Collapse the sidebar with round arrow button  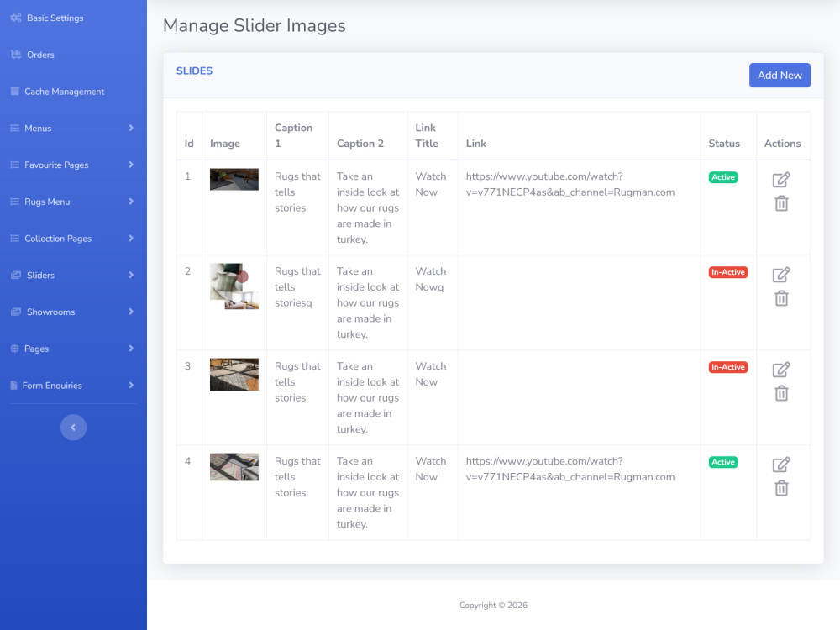[73, 428]
